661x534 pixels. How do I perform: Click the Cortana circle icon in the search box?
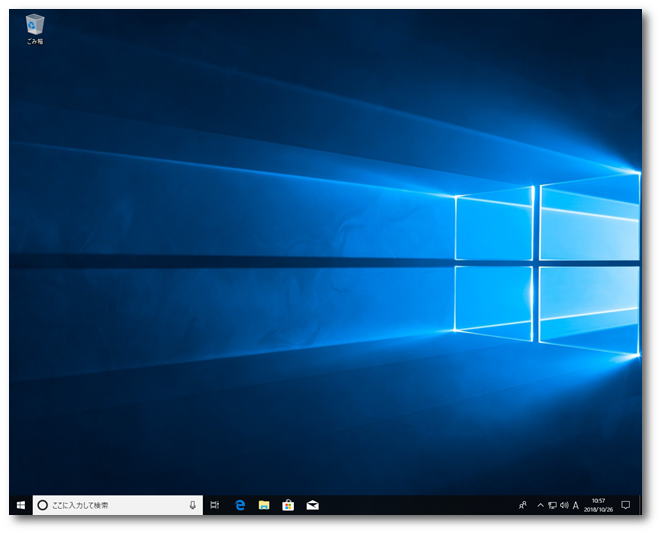[x=43, y=505]
